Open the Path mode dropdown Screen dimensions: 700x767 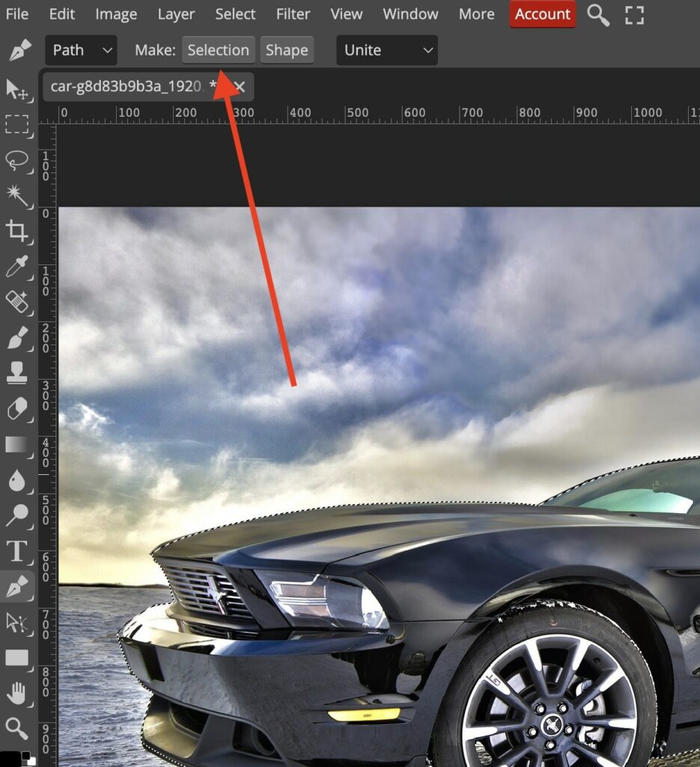tap(81, 50)
